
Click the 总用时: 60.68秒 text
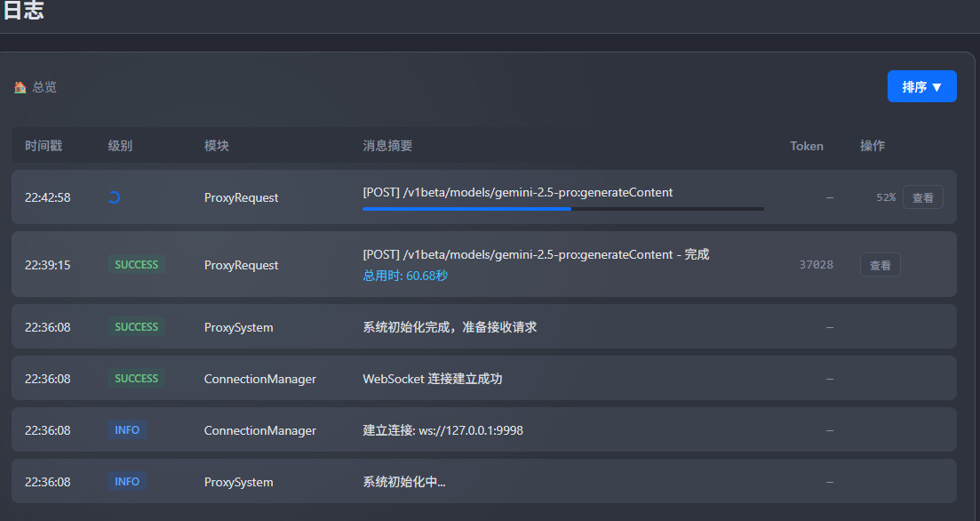pyautogui.click(x=405, y=276)
